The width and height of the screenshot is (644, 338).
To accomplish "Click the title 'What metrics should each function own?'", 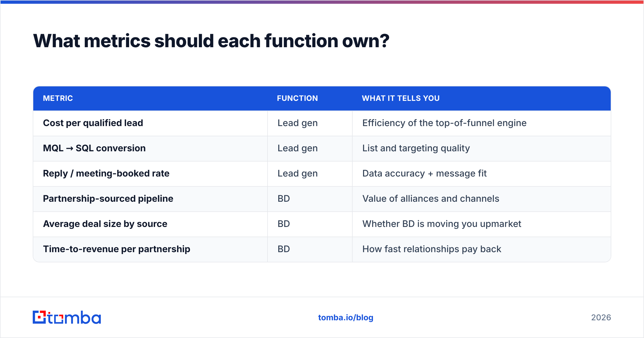I will 211,41.
